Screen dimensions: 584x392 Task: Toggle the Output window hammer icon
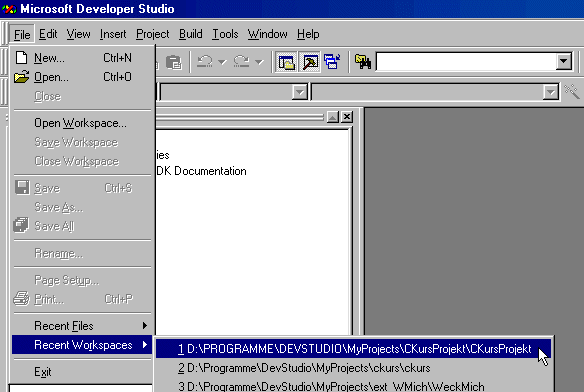[x=310, y=62]
